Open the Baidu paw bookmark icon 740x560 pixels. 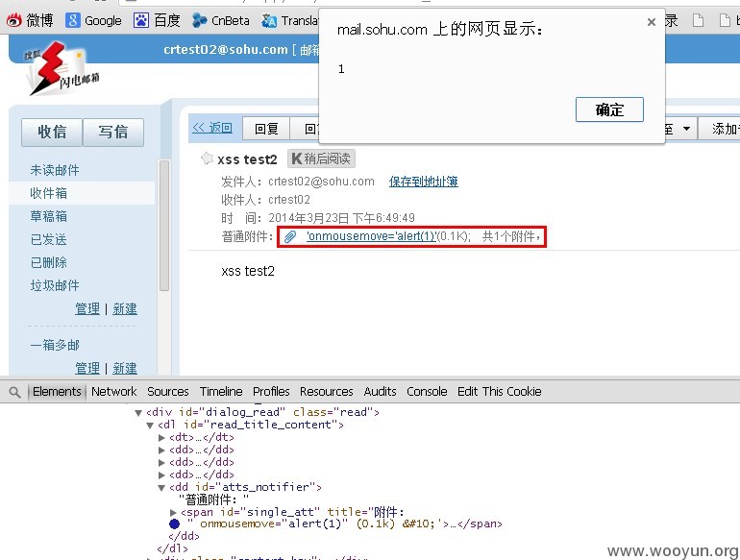(x=140, y=20)
